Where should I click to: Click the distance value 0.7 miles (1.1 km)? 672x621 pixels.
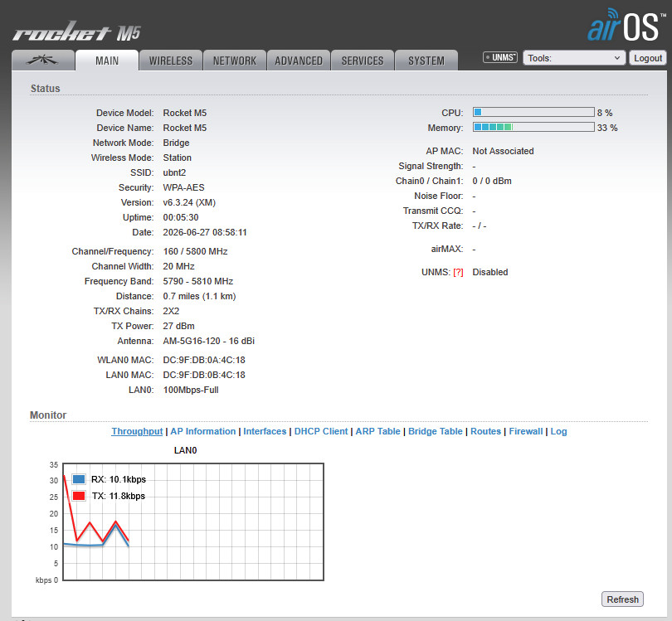pyautogui.click(x=199, y=296)
